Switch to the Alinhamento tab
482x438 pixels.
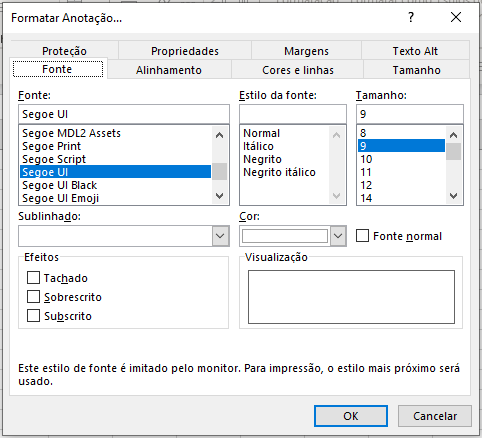click(169, 70)
